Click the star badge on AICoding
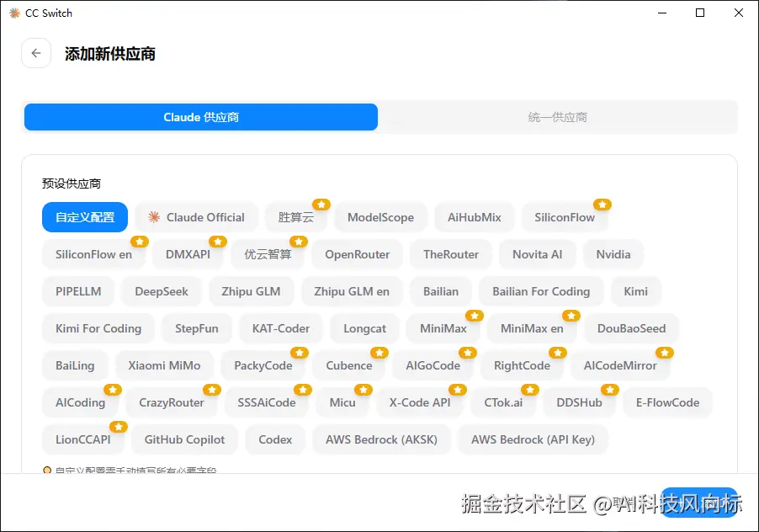Image resolution: width=759 pixels, height=532 pixels. pyautogui.click(x=113, y=390)
